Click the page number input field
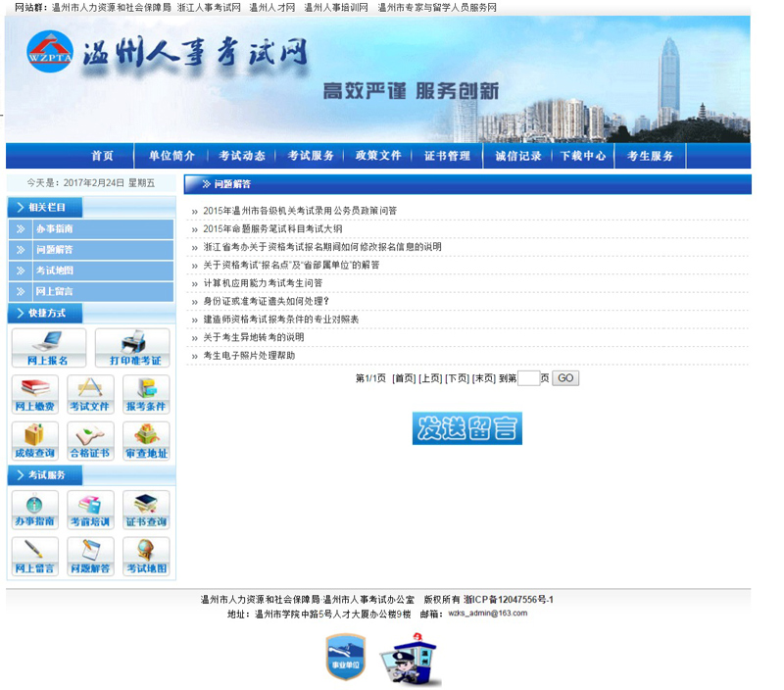The height and width of the screenshot is (690, 784). (528, 378)
